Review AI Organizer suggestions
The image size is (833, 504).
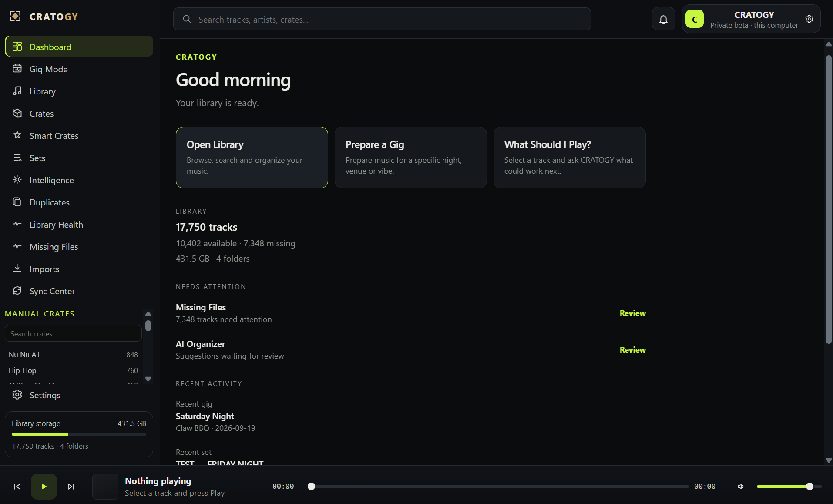click(632, 350)
